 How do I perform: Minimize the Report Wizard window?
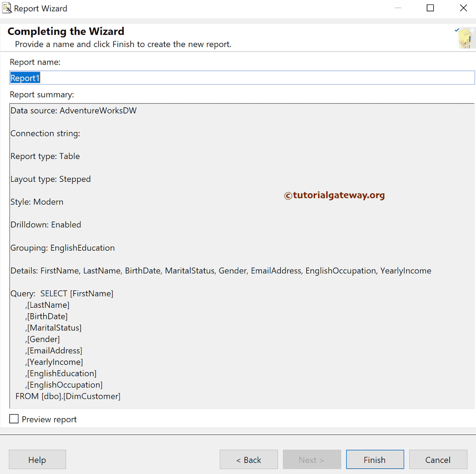point(398,8)
